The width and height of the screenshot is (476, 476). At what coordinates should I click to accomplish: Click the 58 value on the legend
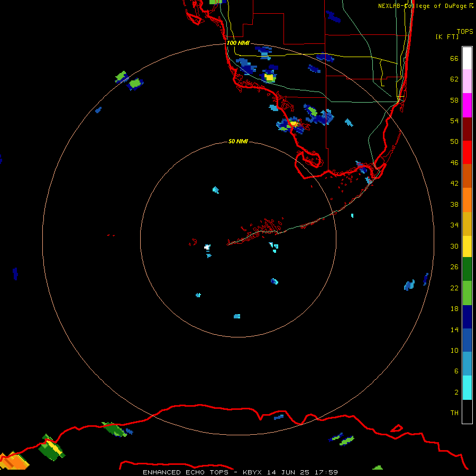click(454, 100)
